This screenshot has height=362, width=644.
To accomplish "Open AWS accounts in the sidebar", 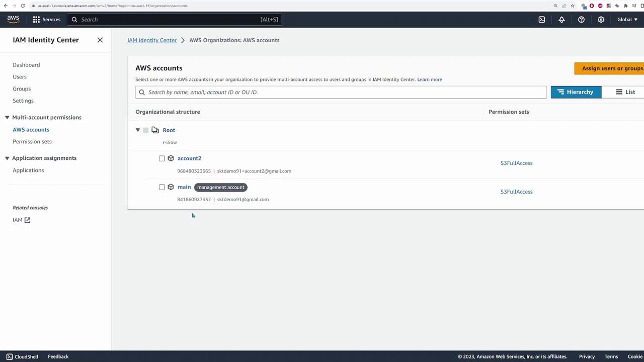I will [x=31, y=130].
